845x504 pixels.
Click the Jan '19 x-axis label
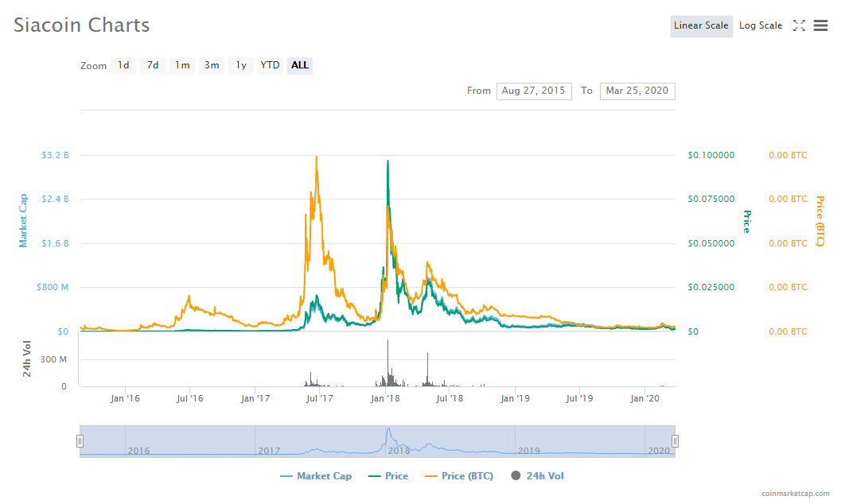[x=515, y=398]
